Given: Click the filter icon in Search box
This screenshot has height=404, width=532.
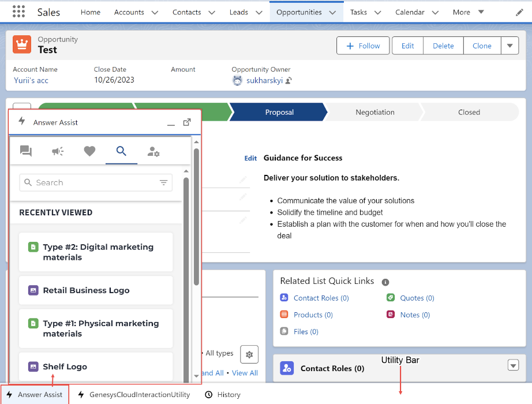Looking at the screenshot, I should [163, 182].
